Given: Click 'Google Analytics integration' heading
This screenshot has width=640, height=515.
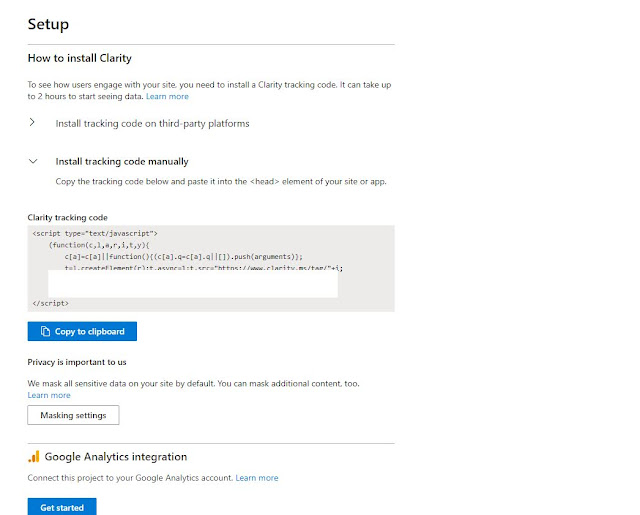Looking at the screenshot, I should pos(116,457).
